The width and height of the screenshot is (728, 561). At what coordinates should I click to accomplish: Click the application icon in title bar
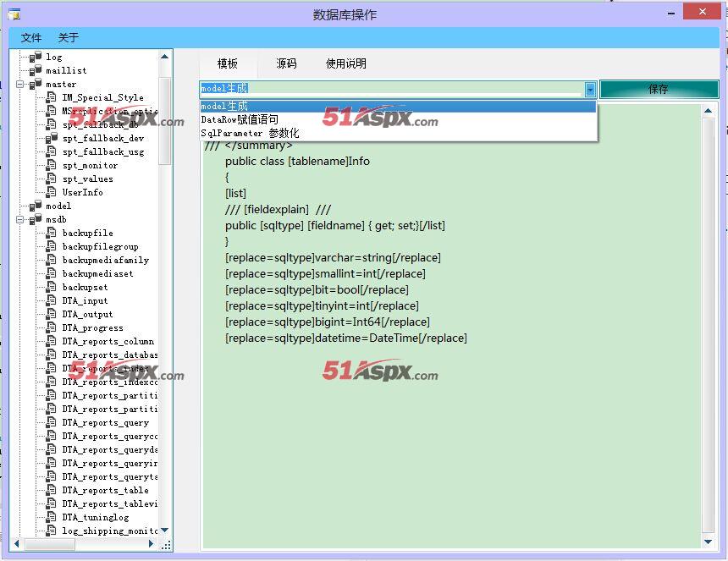point(14,14)
